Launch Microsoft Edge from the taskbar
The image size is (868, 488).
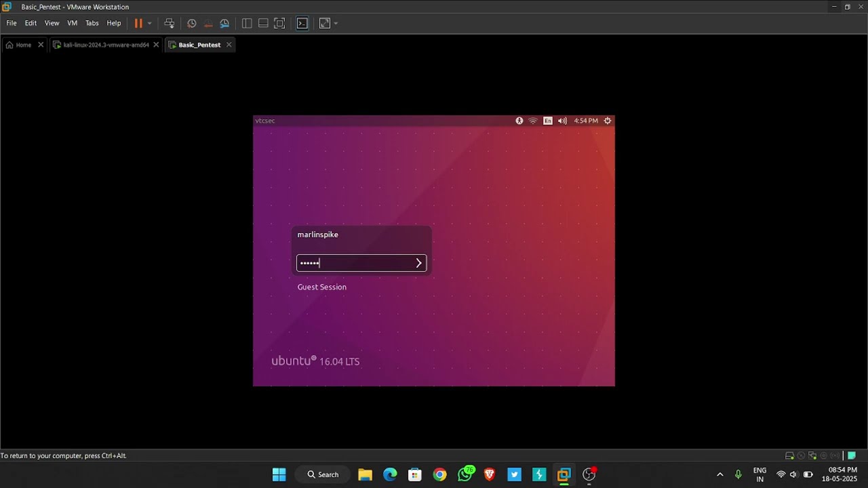click(390, 474)
